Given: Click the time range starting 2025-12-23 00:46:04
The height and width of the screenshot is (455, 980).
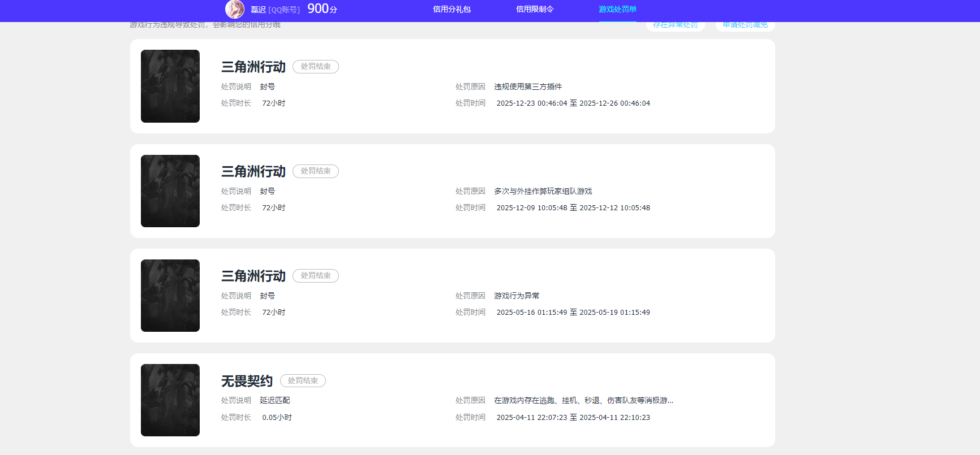Looking at the screenshot, I should pyautogui.click(x=573, y=103).
